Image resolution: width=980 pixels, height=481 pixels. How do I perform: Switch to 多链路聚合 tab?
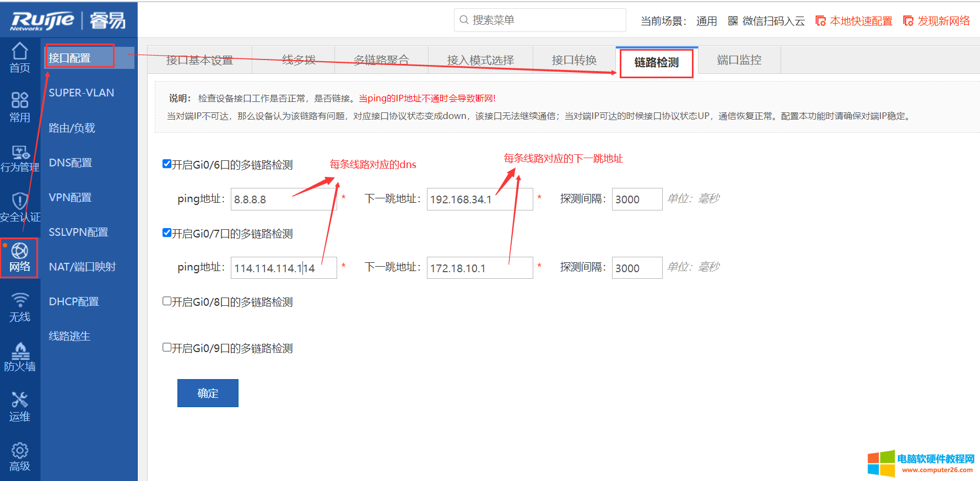[x=381, y=60]
